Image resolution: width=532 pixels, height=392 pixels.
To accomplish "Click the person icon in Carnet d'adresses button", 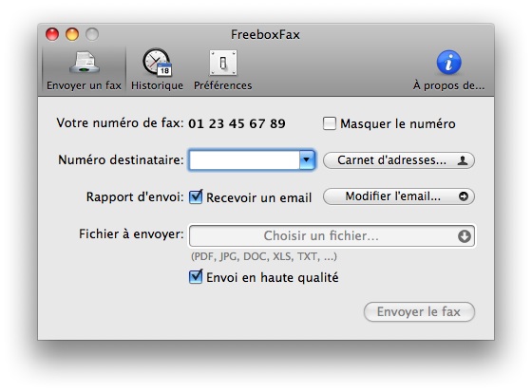I will coord(463,160).
